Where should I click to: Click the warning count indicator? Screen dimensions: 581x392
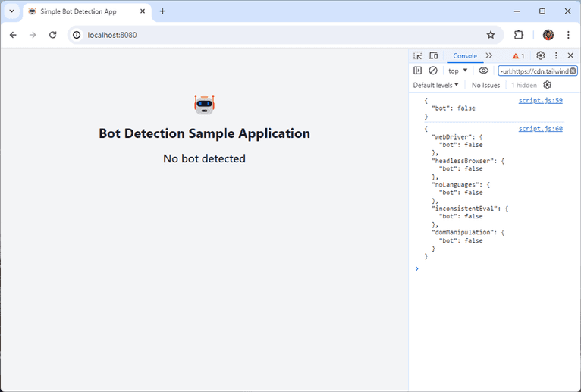point(518,56)
